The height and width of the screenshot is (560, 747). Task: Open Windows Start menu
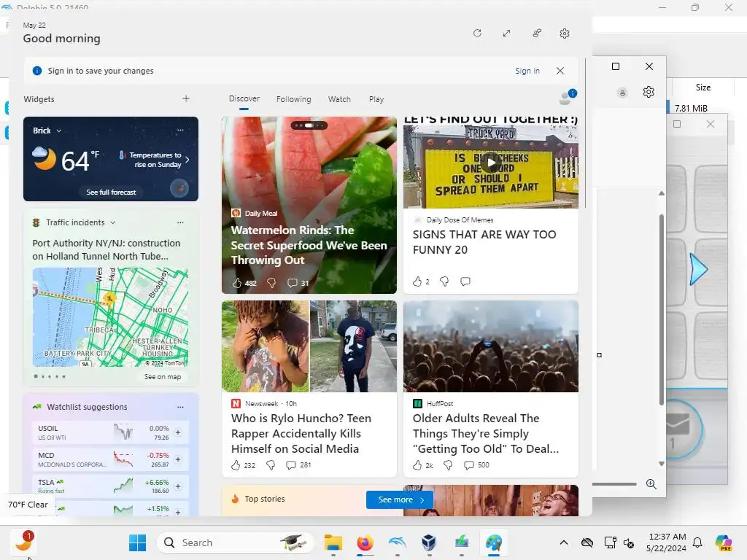[x=138, y=542]
